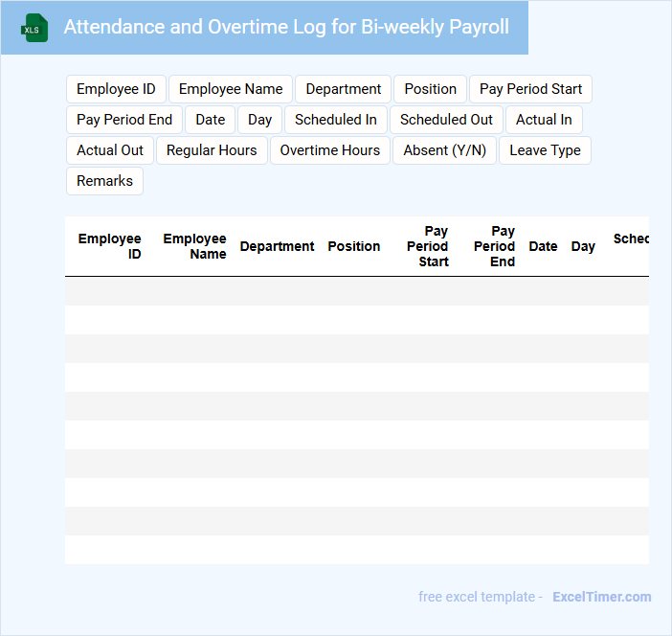The width and height of the screenshot is (672, 636).
Task: Click the Leave Type tag
Action: point(545,150)
